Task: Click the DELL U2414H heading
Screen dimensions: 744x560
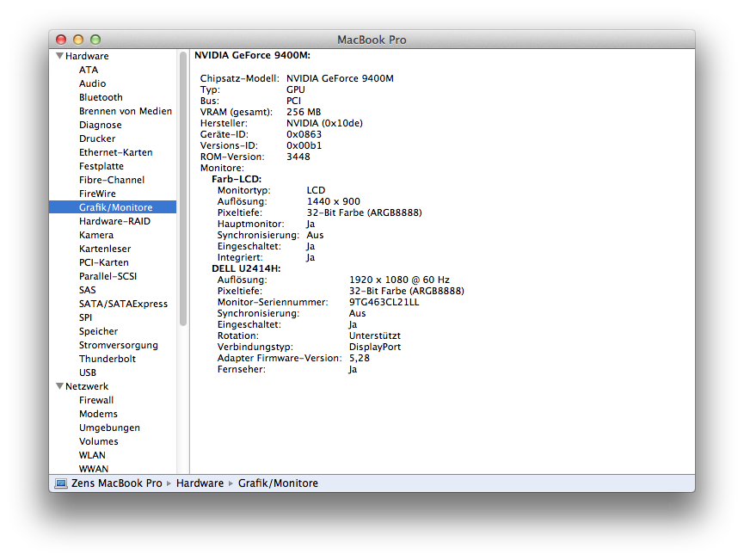Action: [246, 268]
